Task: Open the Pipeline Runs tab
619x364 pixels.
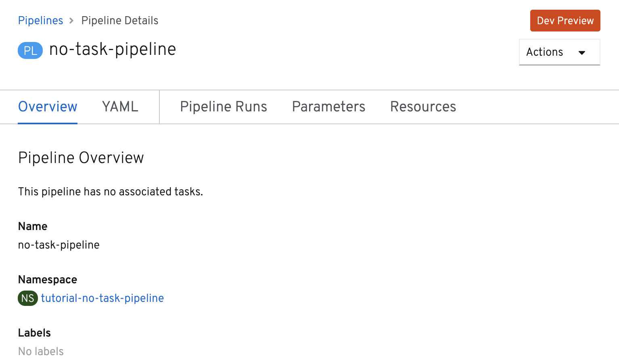Action: 224,107
